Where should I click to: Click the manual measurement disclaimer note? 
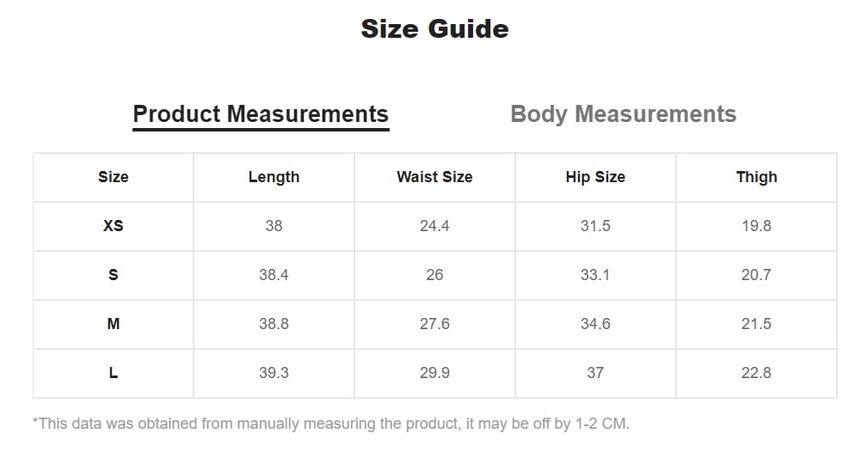(331, 424)
